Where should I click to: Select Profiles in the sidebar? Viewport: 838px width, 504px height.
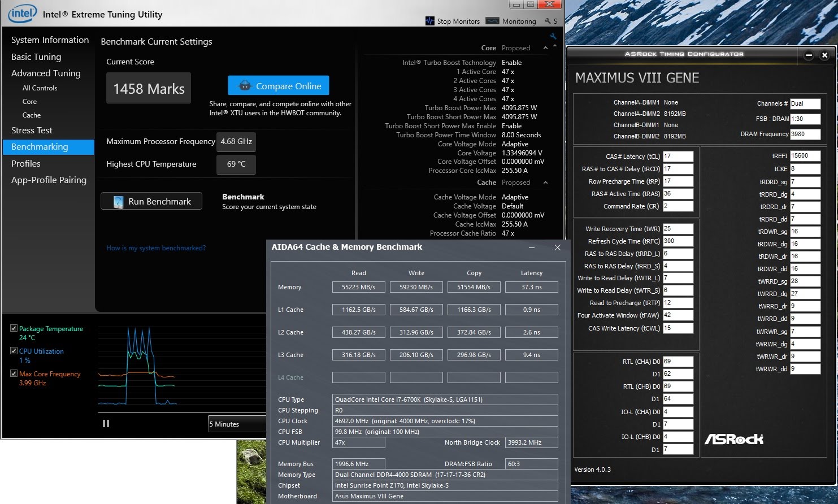coord(26,163)
